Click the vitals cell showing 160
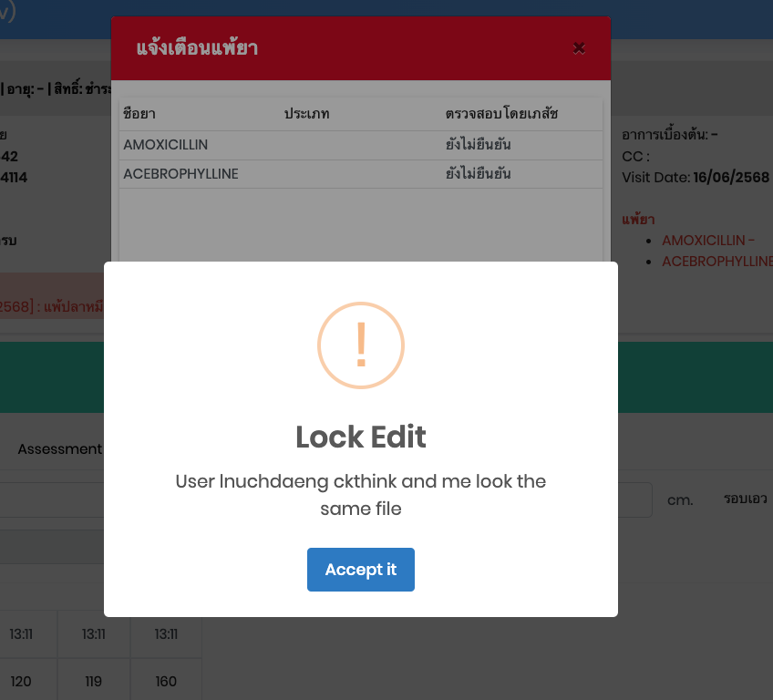 166,681
